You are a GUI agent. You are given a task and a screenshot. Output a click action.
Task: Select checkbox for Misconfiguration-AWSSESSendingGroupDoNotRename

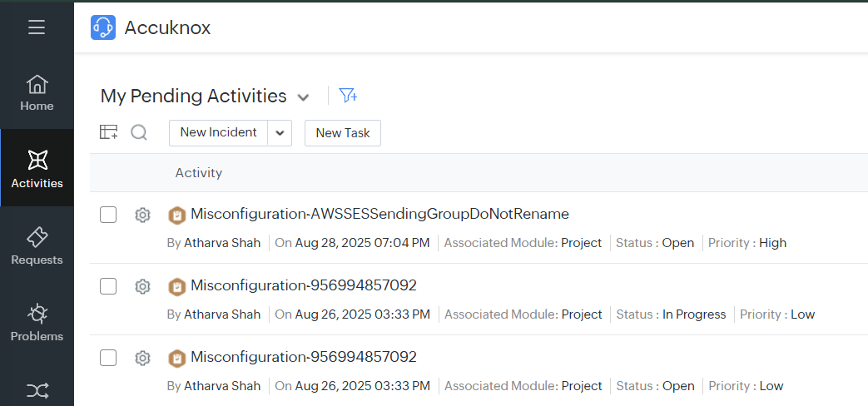click(x=108, y=215)
